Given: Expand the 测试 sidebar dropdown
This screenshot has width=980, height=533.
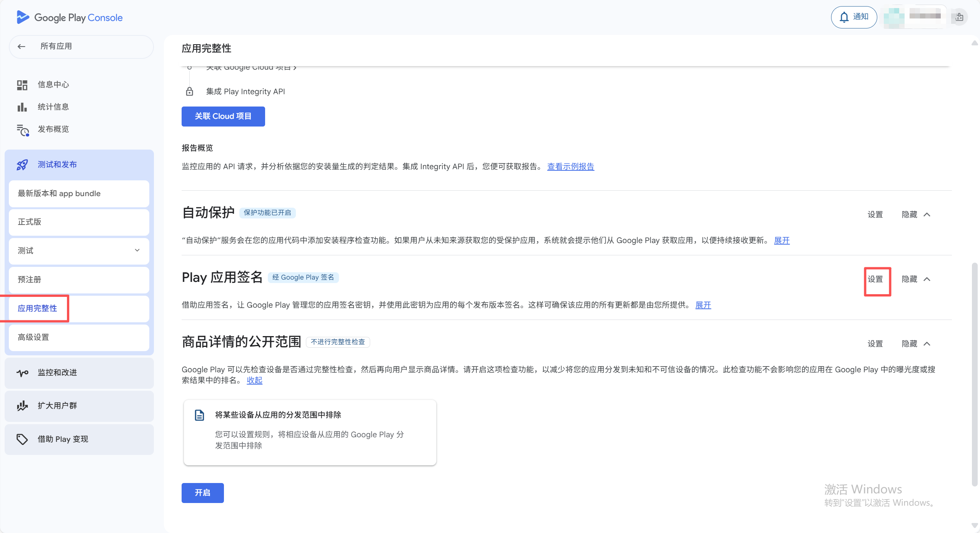Looking at the screenshot, I should [x=137, y=251].
